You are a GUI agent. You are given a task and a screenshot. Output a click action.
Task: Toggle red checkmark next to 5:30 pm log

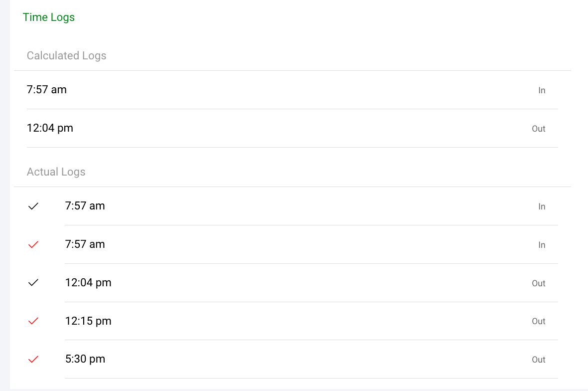pyautogui.click(x=33, y=359)
